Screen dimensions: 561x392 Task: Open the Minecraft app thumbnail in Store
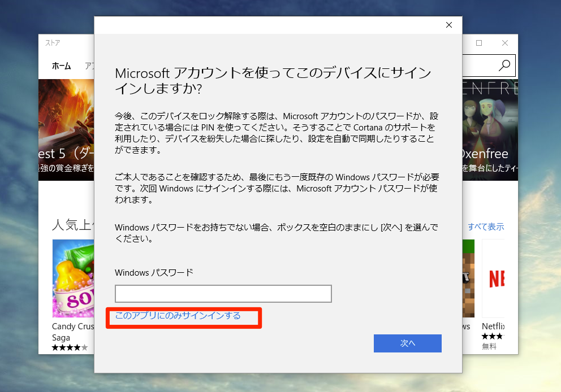(x=468, y=278)
